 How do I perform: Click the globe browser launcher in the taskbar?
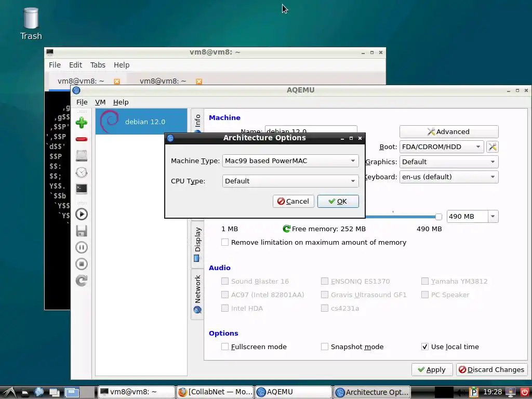click(x=38, y=392)
